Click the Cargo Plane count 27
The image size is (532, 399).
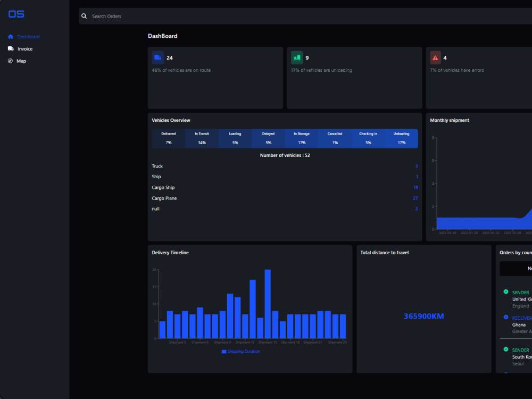pyautogui.click(x=415, y=198)
